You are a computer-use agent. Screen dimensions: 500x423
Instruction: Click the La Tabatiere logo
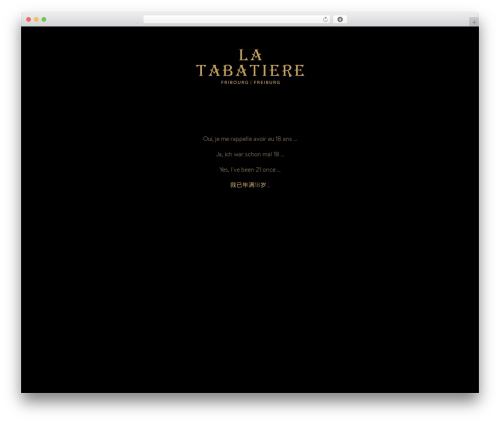click(250, 66)
